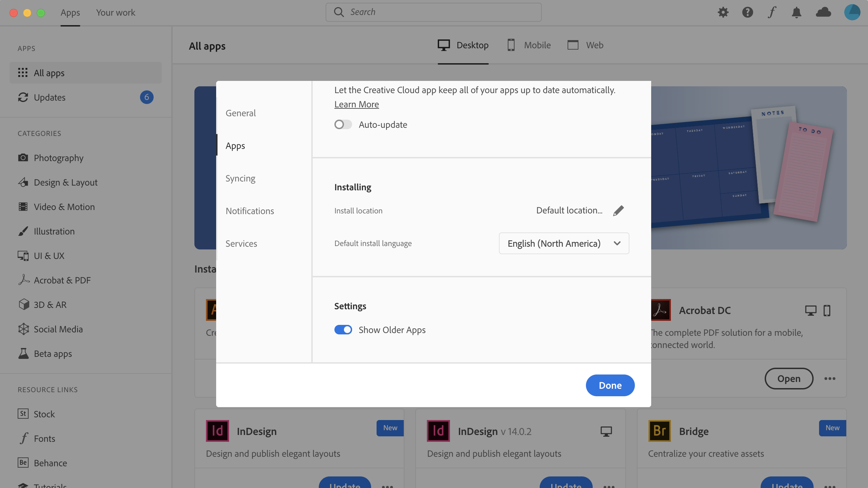Click the Beta apps category icon
This screenshot has width=868, height=488.
[x=23, y=353]
